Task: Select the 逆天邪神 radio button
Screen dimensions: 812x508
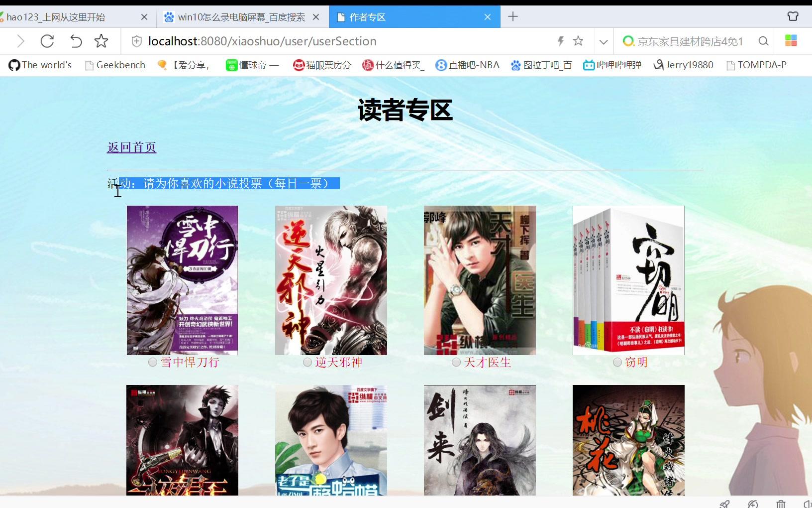Action: [307, 362]
